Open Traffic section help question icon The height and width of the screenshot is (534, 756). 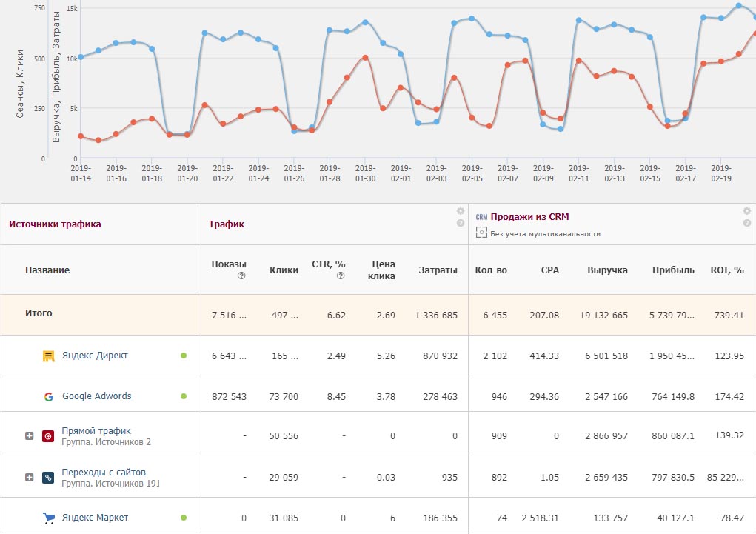click(x=461, y=223)
